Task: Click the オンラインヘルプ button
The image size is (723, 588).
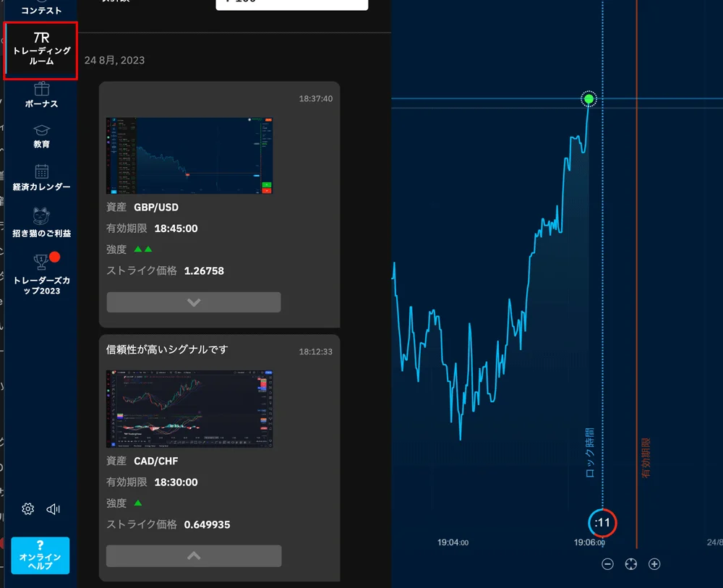Action: [40, 555]
